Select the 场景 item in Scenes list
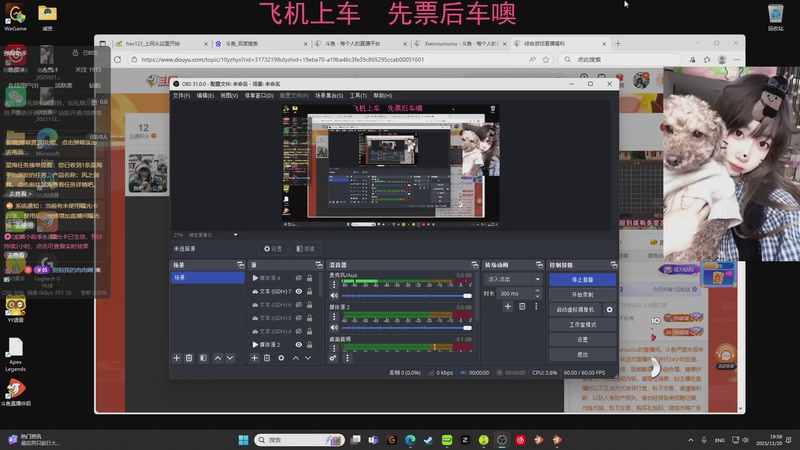This screenshot has width=800, height=450. 208,278
